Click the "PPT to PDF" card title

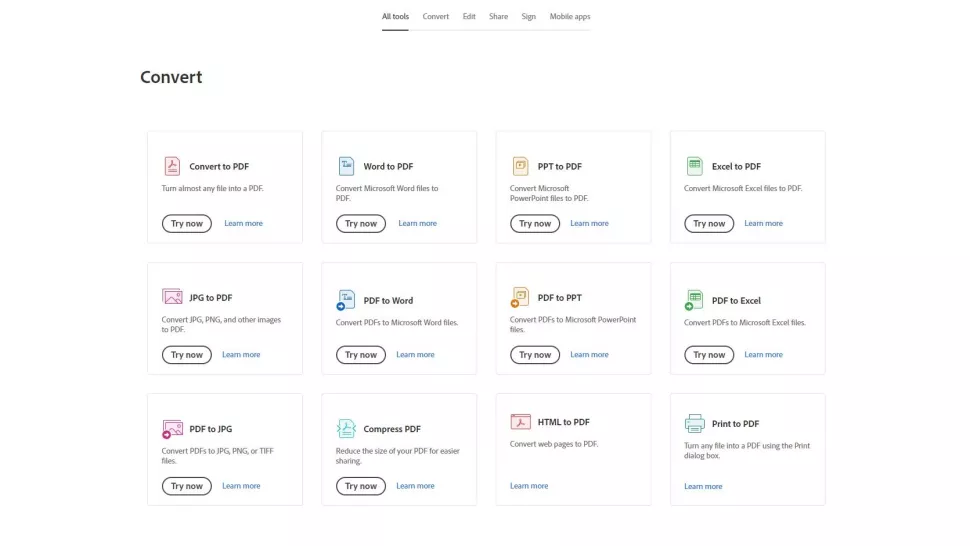click(x=560, y=166)
